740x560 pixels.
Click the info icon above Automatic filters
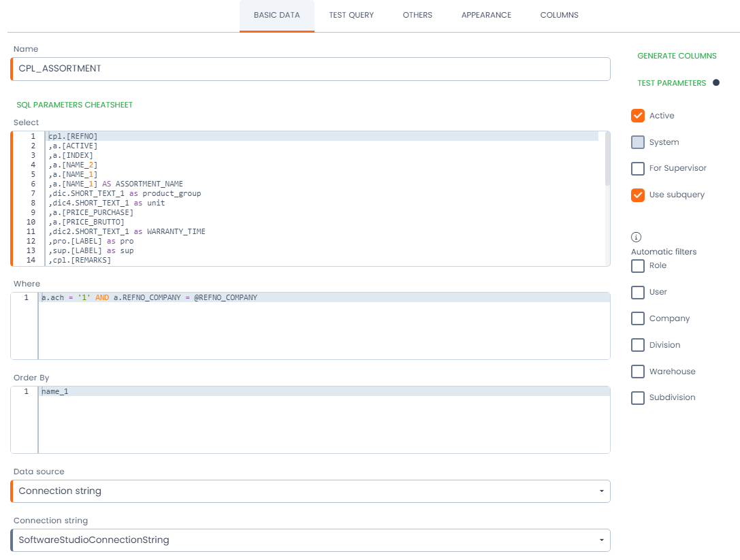(x=637, y=237)
